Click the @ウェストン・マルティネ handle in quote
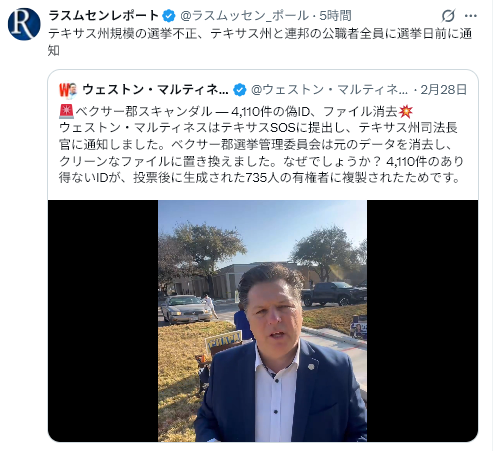 [329, 90]
